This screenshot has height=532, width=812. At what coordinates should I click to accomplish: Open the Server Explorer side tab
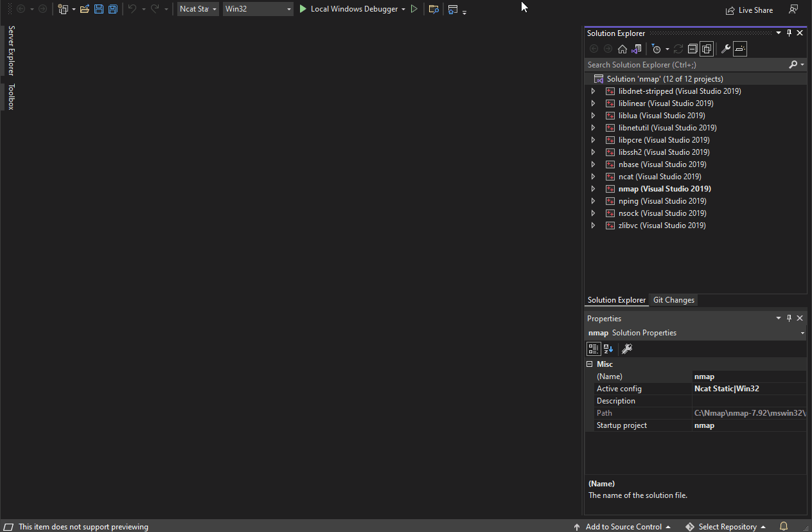pos(11,51)
